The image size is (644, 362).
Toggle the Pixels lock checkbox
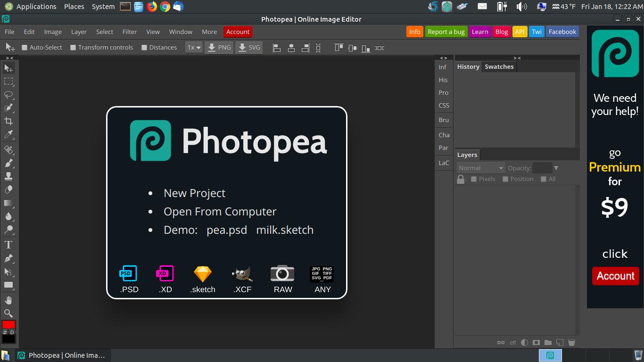(x=474, y=179)
